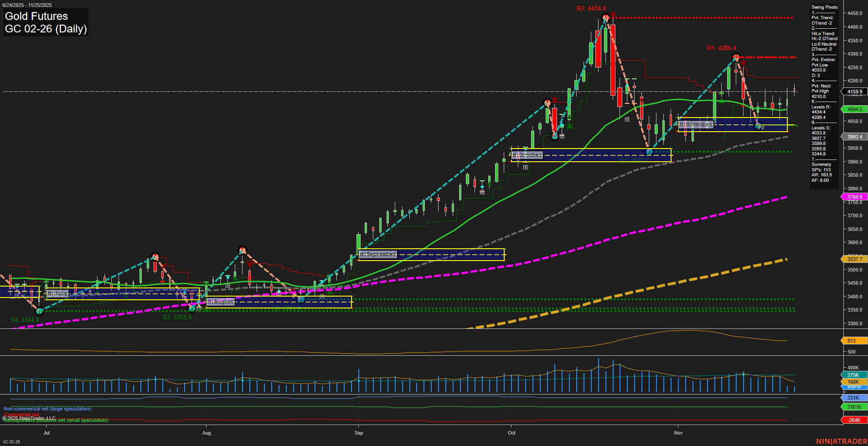The height and width of the screenshot is (446, 868).
Task: Toggle the Commercial net legend visibility
Action: 22,414
